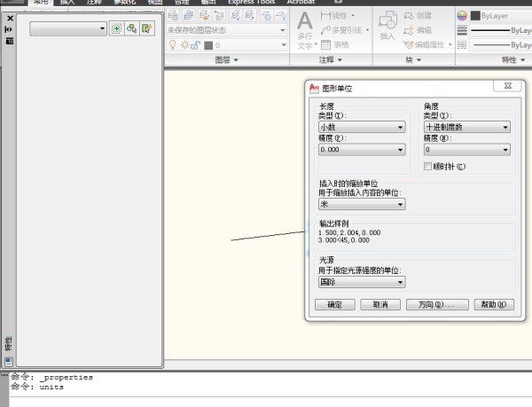Click the Direction (方向) button
Screen dimensions: 532x407
[435, 304]
